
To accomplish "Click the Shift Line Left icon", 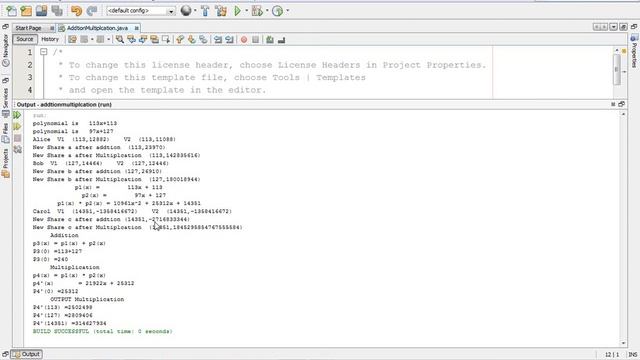I will point(218,40).
